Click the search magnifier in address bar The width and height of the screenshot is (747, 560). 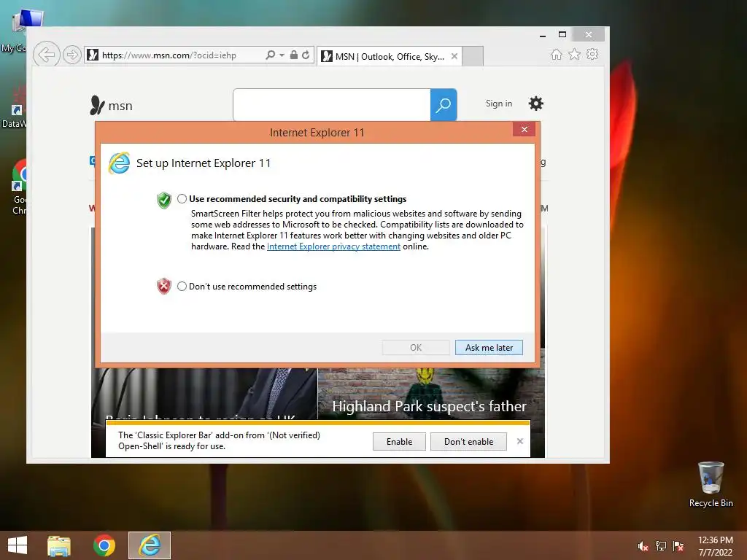tap(270, 55)
